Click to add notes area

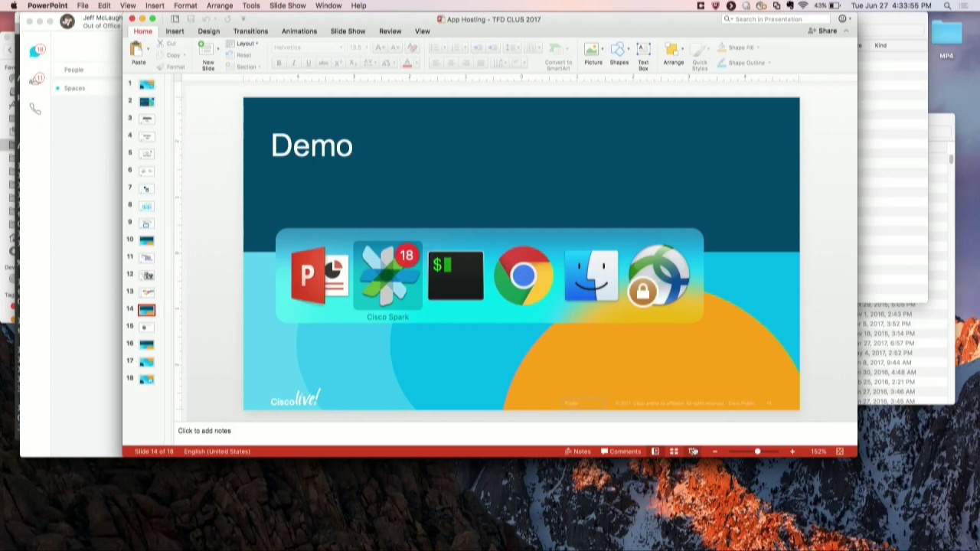pyautogui.click(x=204, y=431)
